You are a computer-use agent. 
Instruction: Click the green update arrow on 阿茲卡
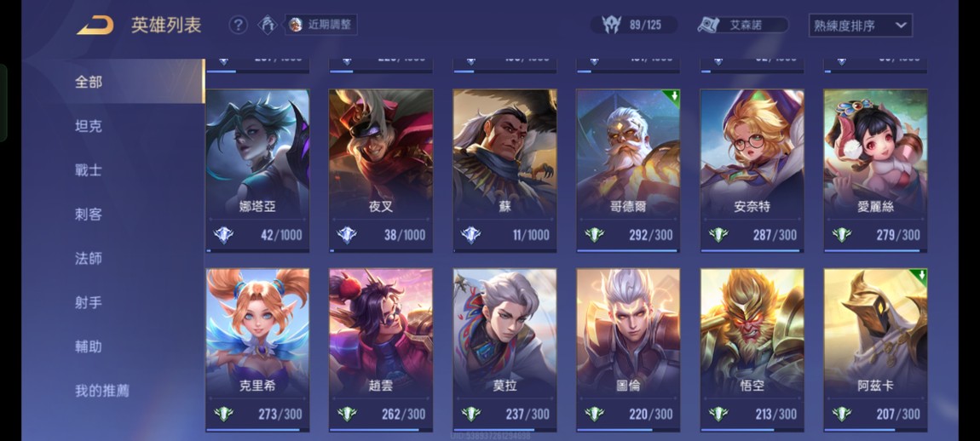(x=921, y=276)
